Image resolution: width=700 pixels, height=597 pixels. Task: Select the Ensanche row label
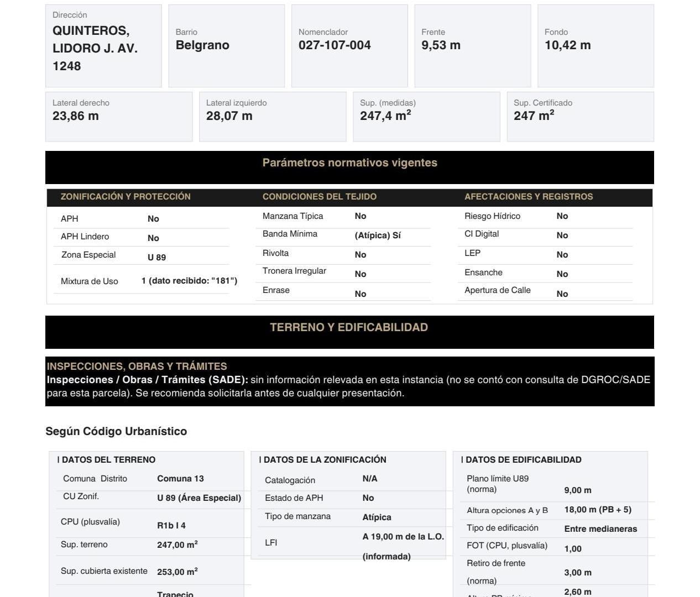tap(483, 273)
